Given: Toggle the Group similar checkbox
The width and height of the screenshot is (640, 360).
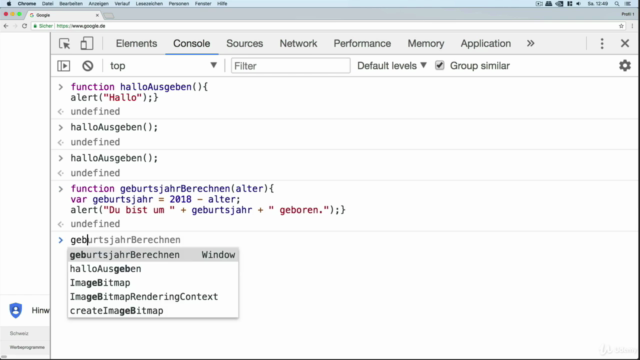Looking at the screenshot, I should [439, 65].
